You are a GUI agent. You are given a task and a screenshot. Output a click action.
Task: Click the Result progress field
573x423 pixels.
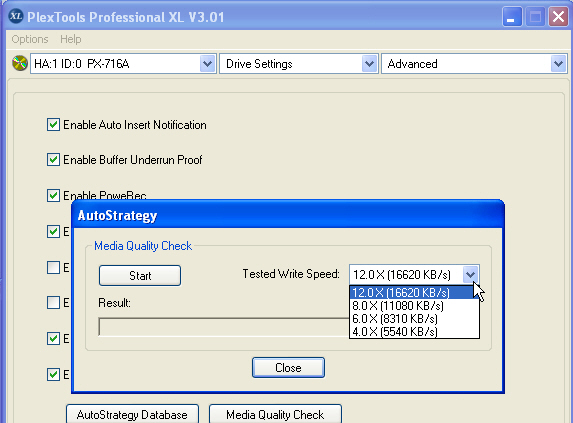click(x=224, y=327)
